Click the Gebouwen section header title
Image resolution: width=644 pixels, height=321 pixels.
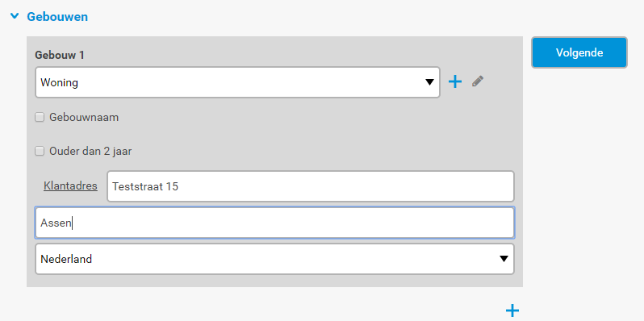[57, 17]
